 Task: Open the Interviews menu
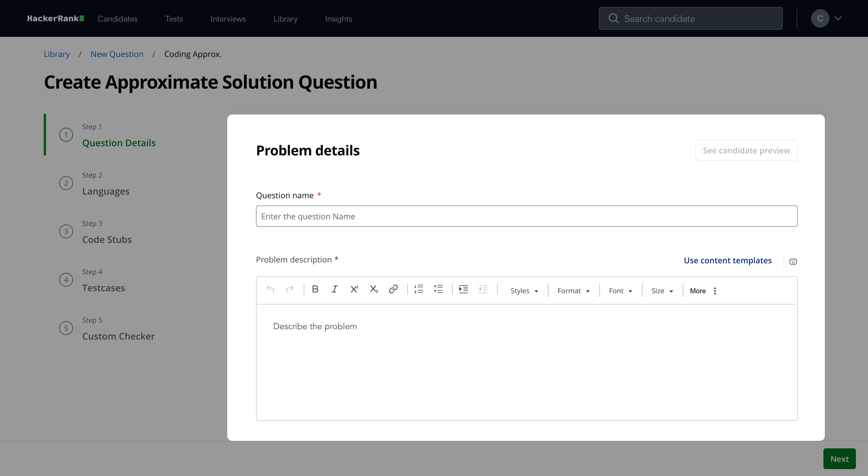pyautogui.click(x=228, y=19)
